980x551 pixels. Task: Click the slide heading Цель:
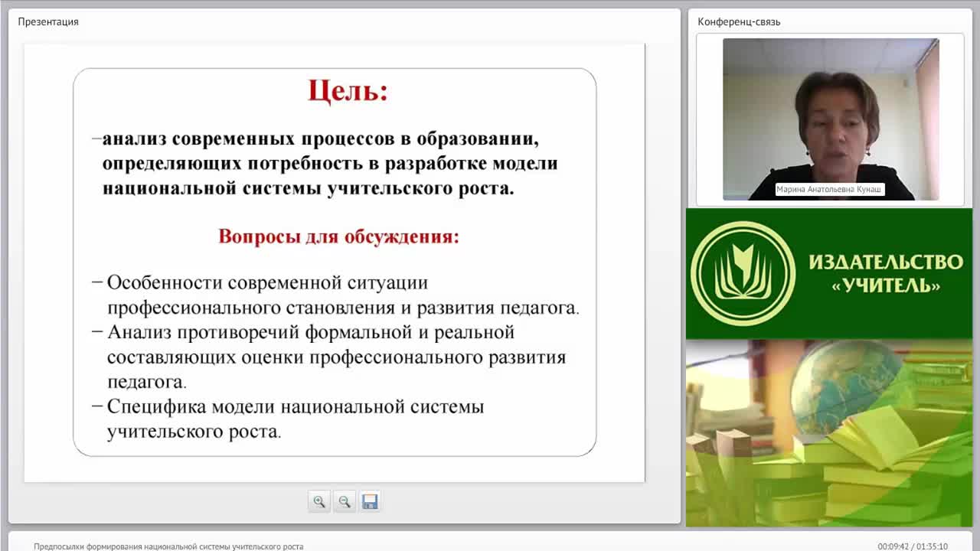(348, 90)
